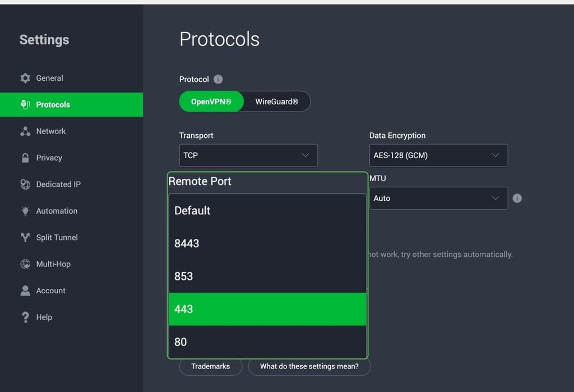This screenshot has width=574, height=392.
Task: Open the Transport TCP dropdown
Action: (248, 155)
